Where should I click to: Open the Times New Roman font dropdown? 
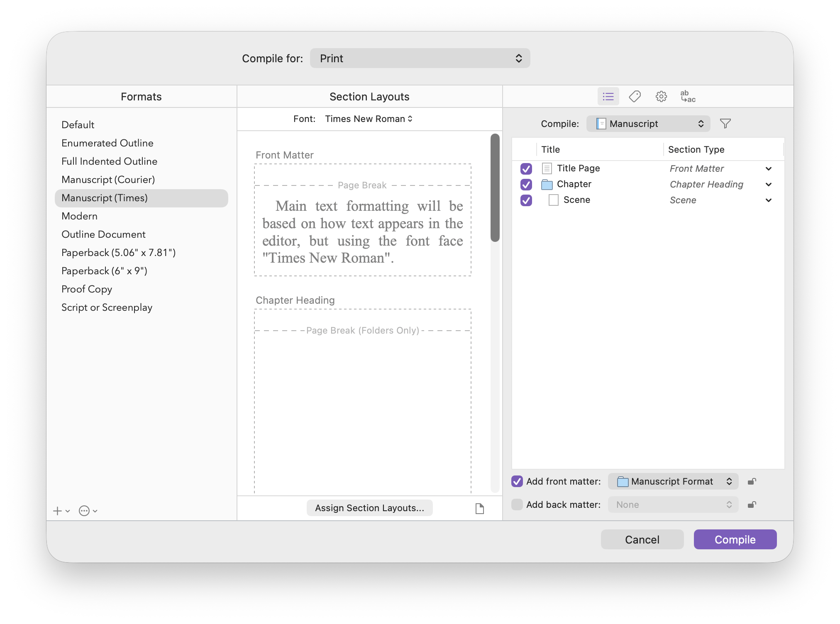point(369,119)
